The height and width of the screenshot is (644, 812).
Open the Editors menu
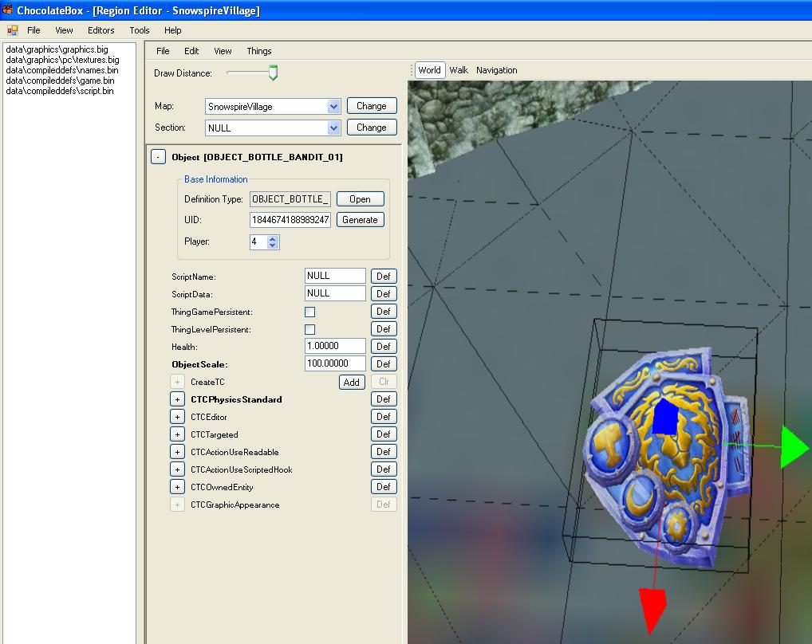[x=101, y=30]
